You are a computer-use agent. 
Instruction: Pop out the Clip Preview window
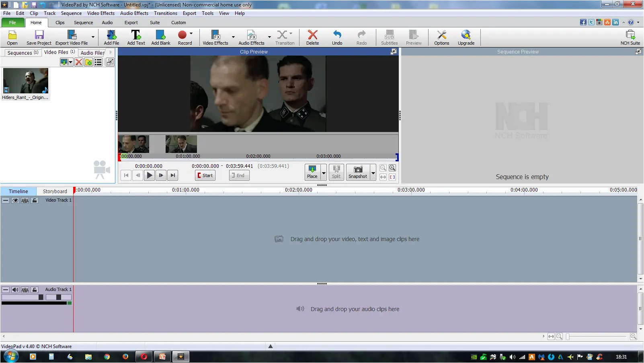coord(394,52)
